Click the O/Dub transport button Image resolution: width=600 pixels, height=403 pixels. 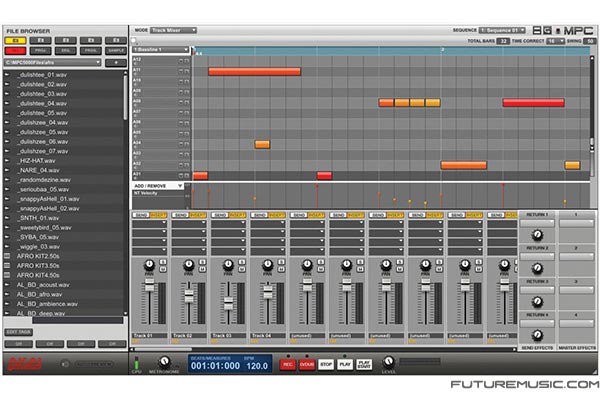pos(307,365)
